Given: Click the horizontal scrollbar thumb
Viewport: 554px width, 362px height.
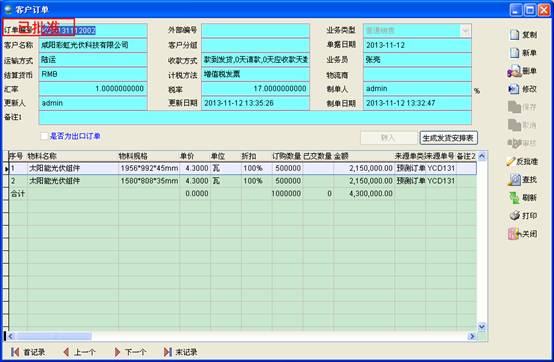Looking at the screenshot, I should [x=53, y=336].
